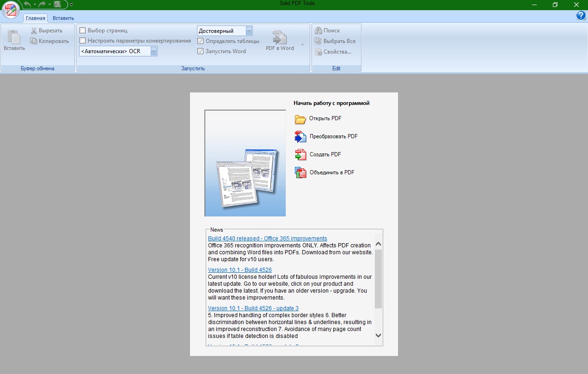Click the Копировать icon
588x374 pixels.
coord(34,41)
